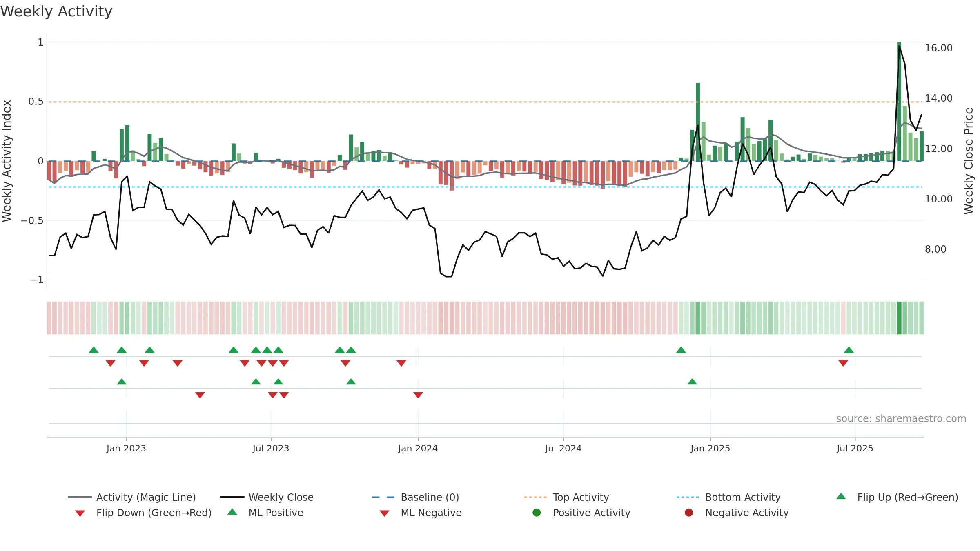Viewport: 980px width, 551px height.
Task: Toggle the Top Activity legend entry
Action: pos(566,497)
